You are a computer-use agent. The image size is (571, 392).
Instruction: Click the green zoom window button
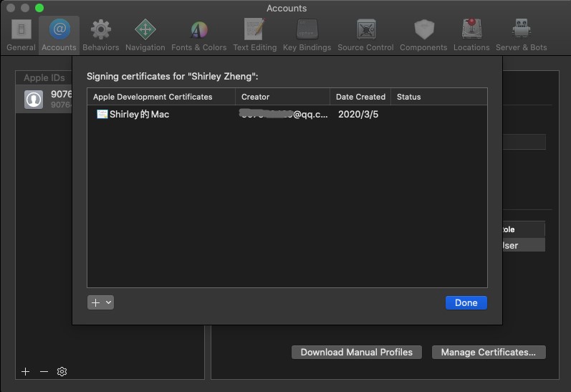(x=39, y=8)
